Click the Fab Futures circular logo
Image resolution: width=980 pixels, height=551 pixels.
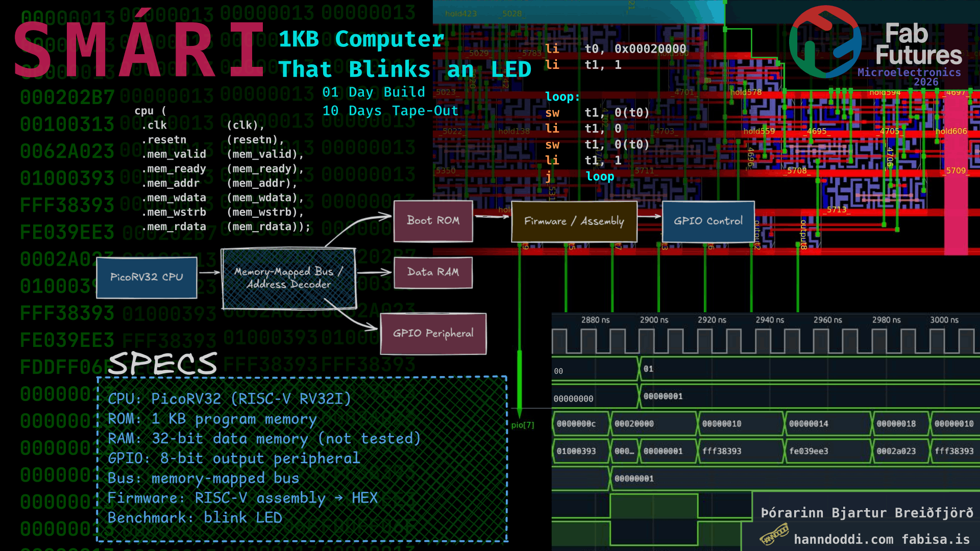(x=825, y=42)
